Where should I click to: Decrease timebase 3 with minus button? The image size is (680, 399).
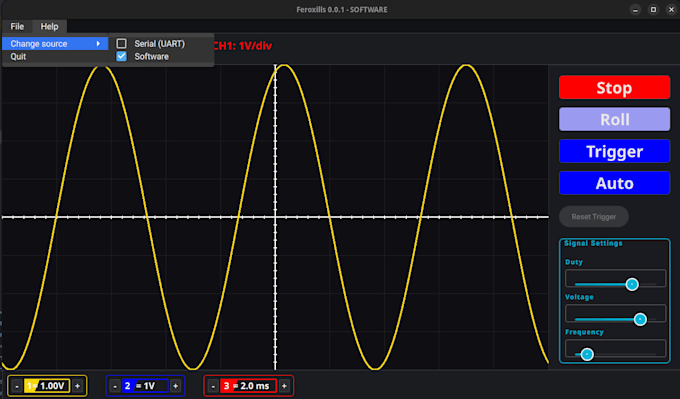(213, 386)
